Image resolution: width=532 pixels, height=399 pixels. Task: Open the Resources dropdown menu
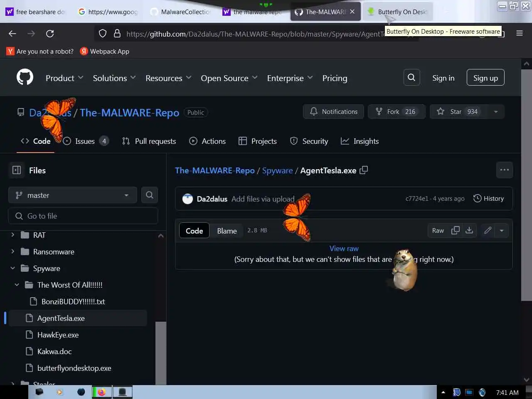(168, 78)
